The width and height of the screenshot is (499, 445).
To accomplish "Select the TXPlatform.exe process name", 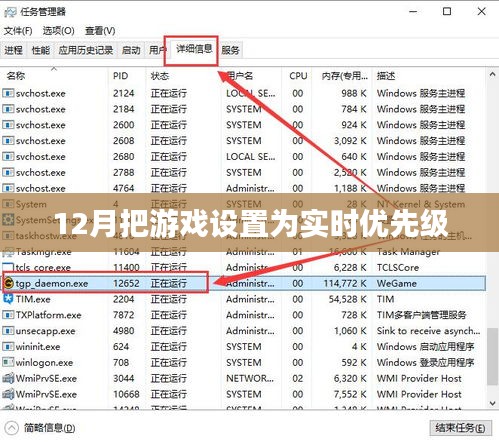I will 48,315.
